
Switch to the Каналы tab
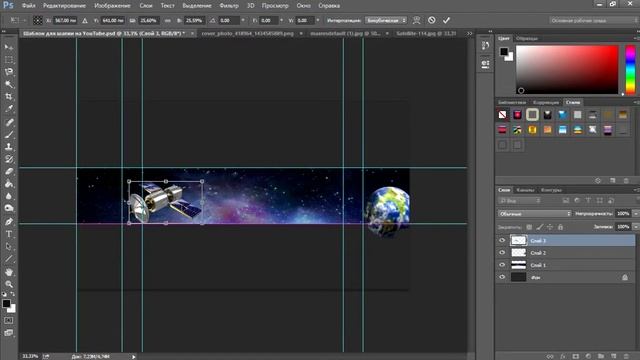pyautogui.click(x=525, y=190)
